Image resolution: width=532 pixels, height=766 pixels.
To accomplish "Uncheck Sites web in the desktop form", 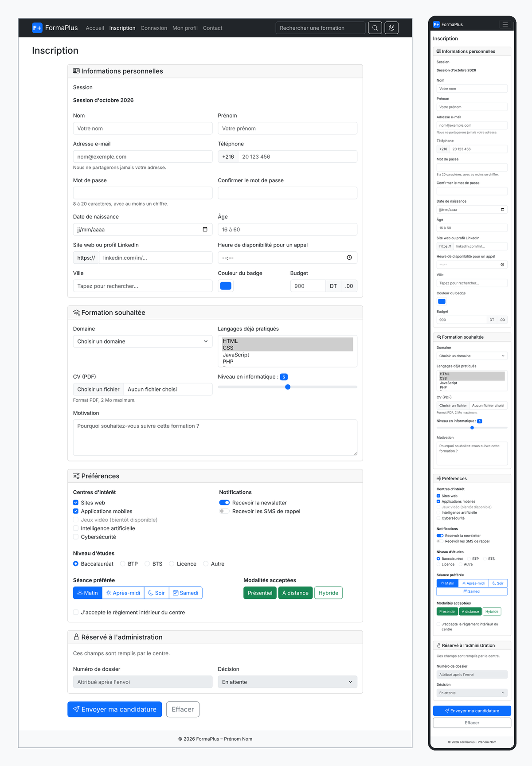I will click(x=76, y=503).
